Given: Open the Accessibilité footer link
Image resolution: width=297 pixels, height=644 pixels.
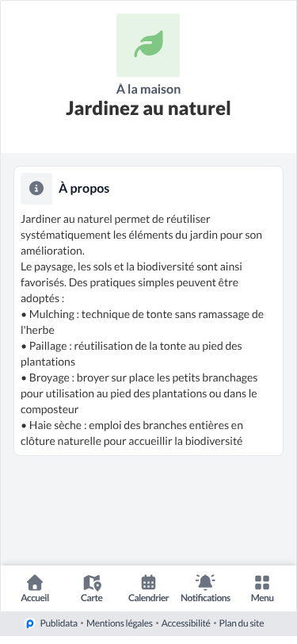Looking at the screenshot, I should [186, 623].
